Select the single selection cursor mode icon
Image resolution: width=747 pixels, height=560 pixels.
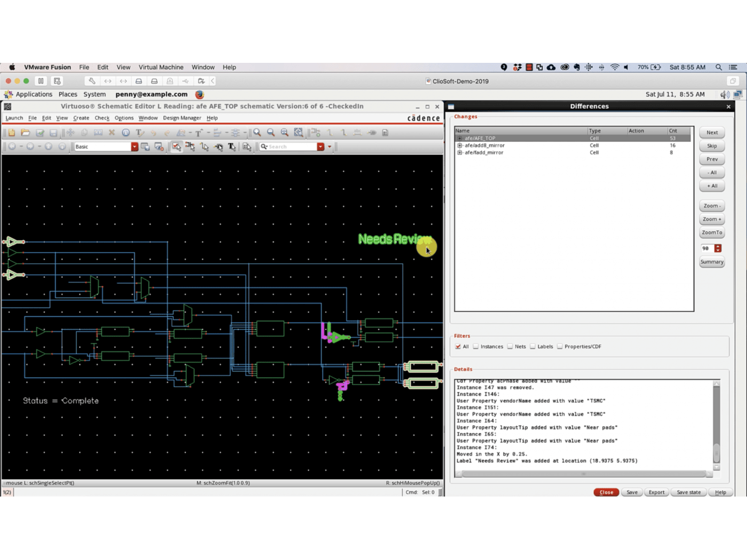pos(177,147)
